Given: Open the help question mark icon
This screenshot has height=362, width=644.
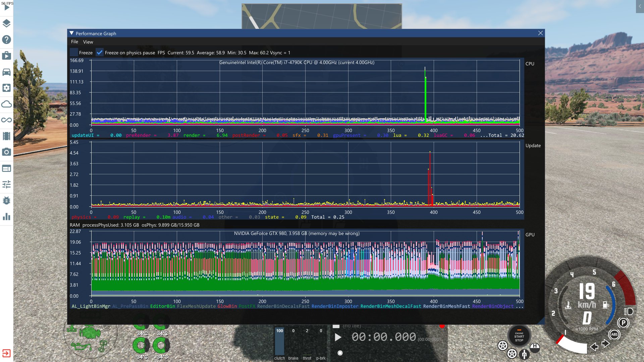Looking at the screenshot, I should click(7, 40).
